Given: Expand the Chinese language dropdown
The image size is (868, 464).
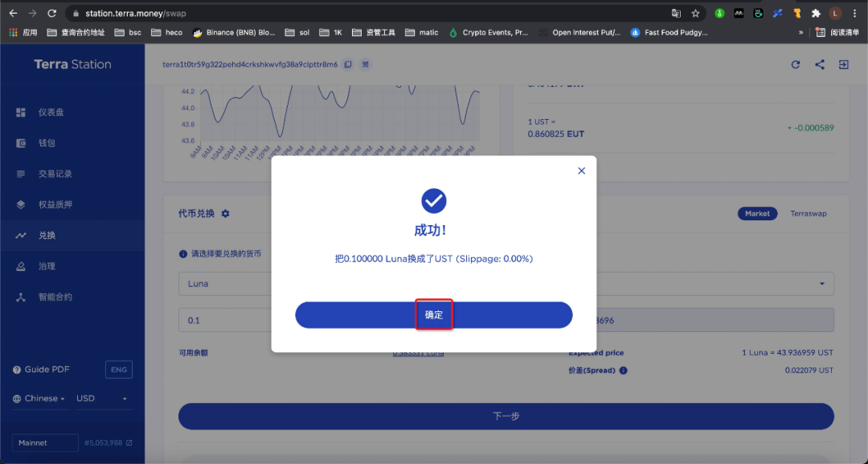Looking at the screenshot, I should (x=40, y=399).
